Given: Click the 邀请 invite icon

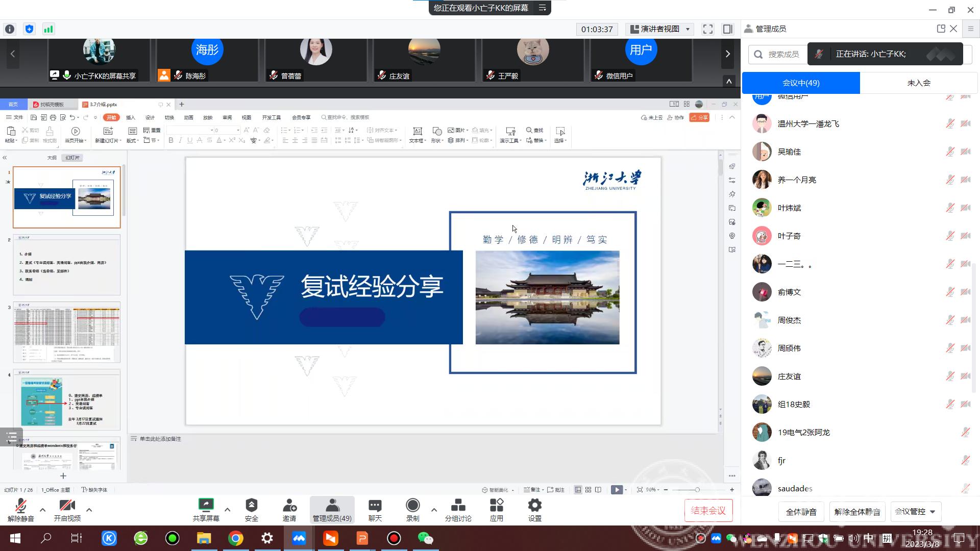Looking at the screenshot, I should coord(289,506).
